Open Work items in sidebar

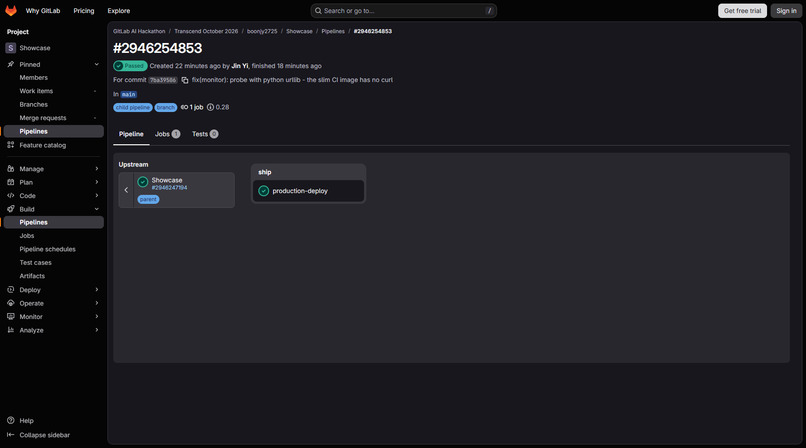(53, 91)
